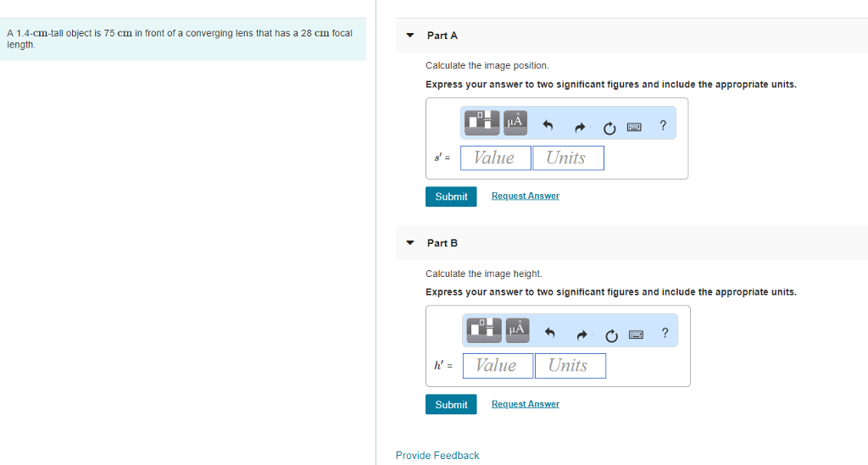Open keyboard shortcuts in Part A toolbar
This screenshot has height=465, width=868.
(x=634, y=127)
